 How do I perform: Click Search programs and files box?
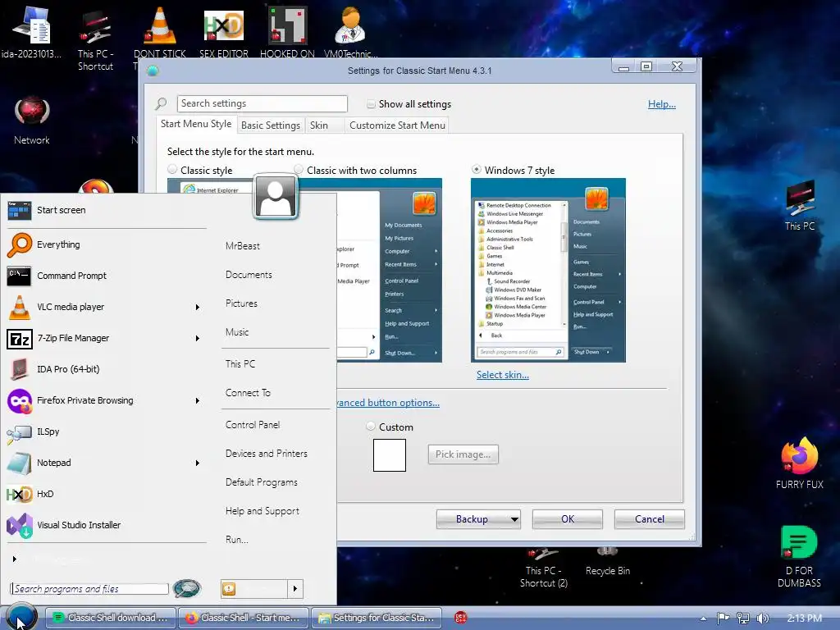tap(89, 589)
